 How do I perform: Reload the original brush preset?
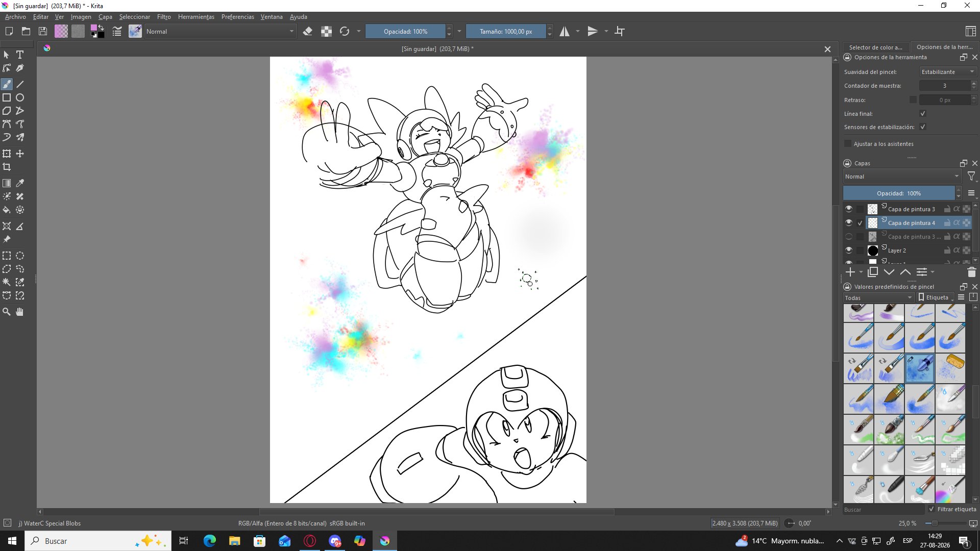point(345,32)
